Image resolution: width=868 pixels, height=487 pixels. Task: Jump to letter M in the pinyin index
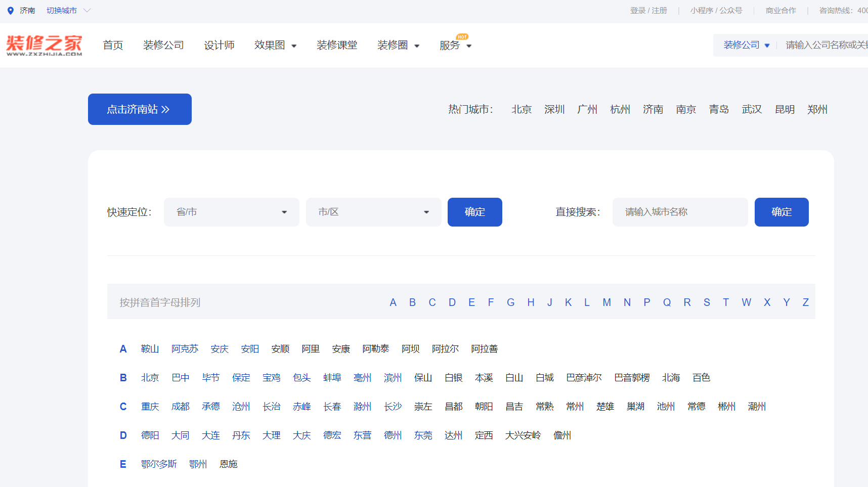click(606, 302)
